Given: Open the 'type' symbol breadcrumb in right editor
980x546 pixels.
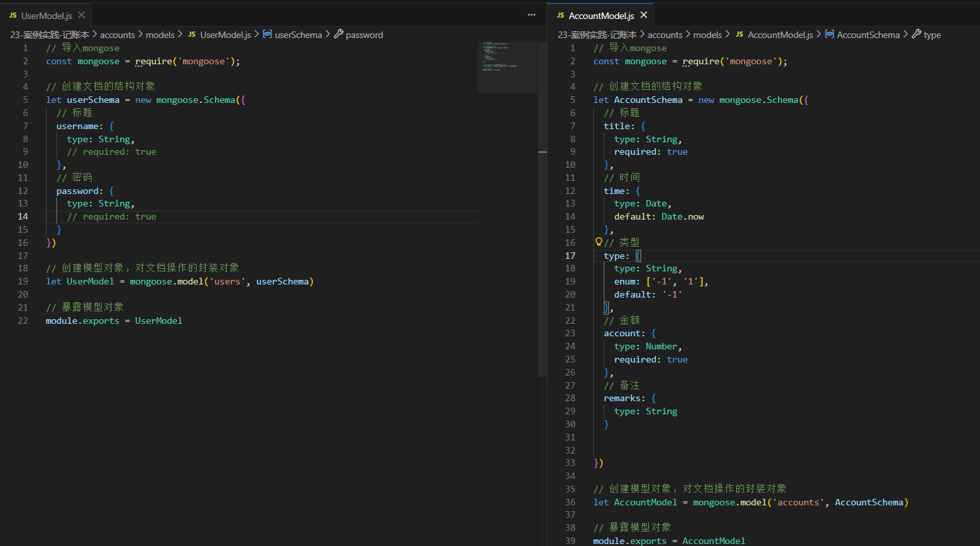Looking at the screenshot, I should point(932,35).
